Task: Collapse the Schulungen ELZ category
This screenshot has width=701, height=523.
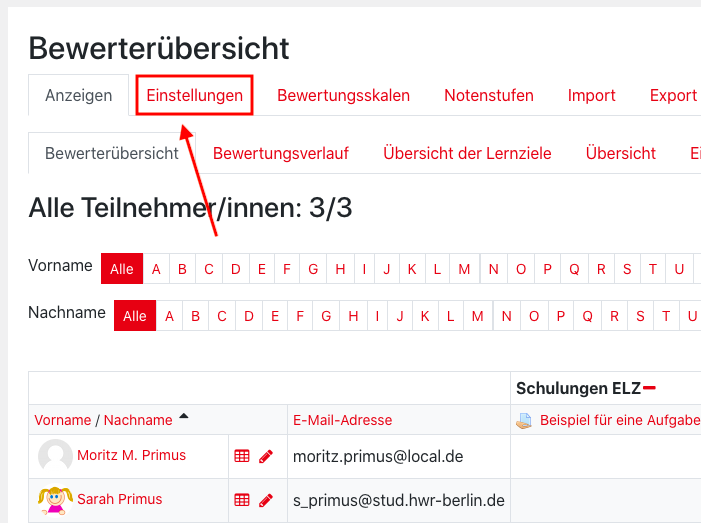Action: click(x=650, y=388)
